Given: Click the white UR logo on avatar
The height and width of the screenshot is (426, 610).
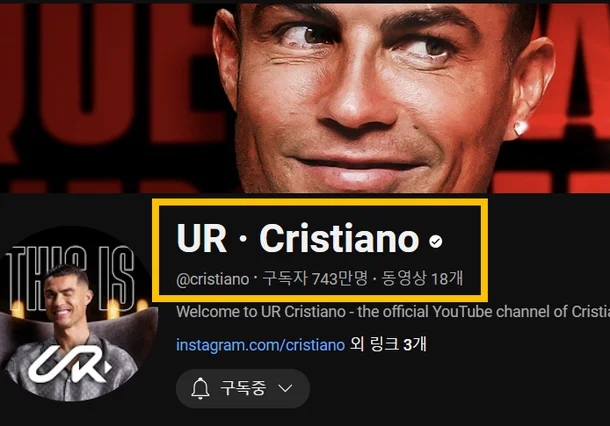Looking at the screenshot, I should pos(70,364).
